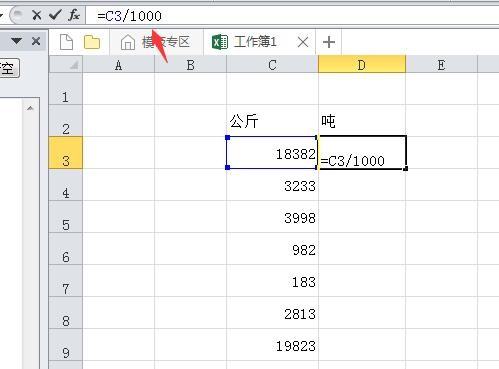Confirm formula with the checkmark icon

pos(55,15)
